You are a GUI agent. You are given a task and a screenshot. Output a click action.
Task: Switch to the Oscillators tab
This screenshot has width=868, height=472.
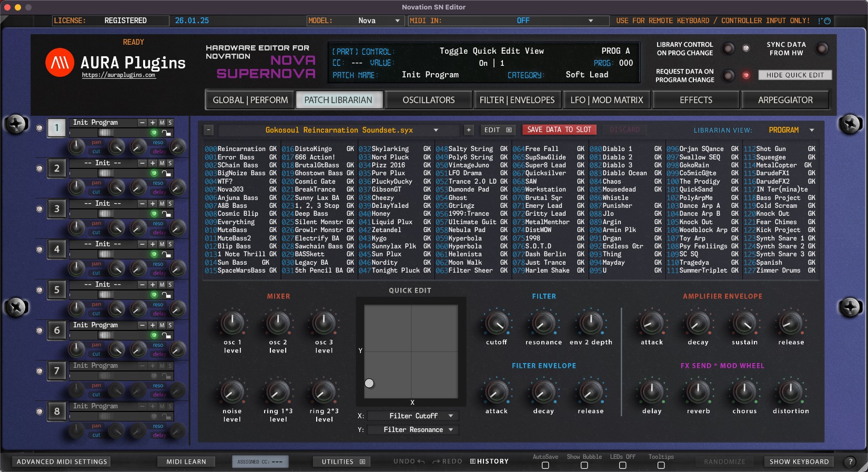point(428,100)
